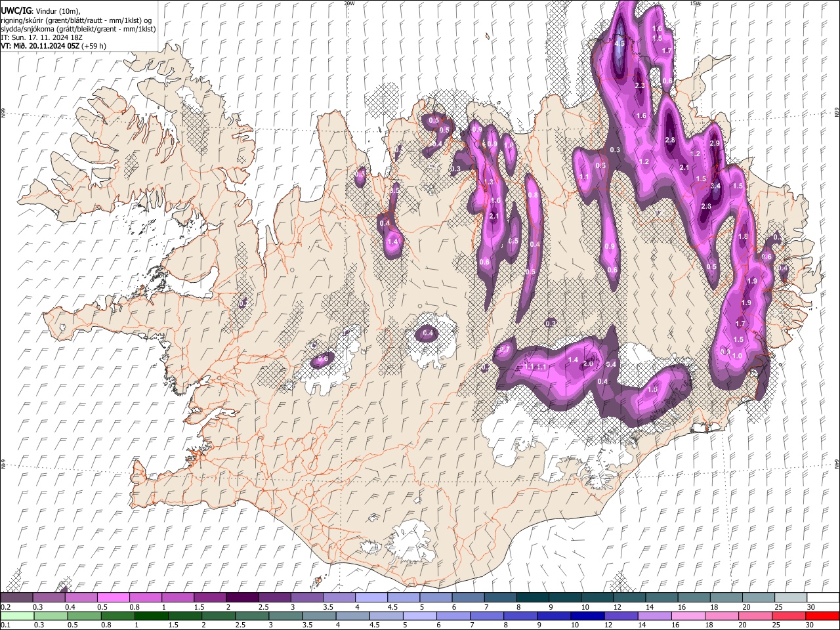Click the 4.5 snowfall value in the north
Screen dimensions: 840x630
[619, 43]
